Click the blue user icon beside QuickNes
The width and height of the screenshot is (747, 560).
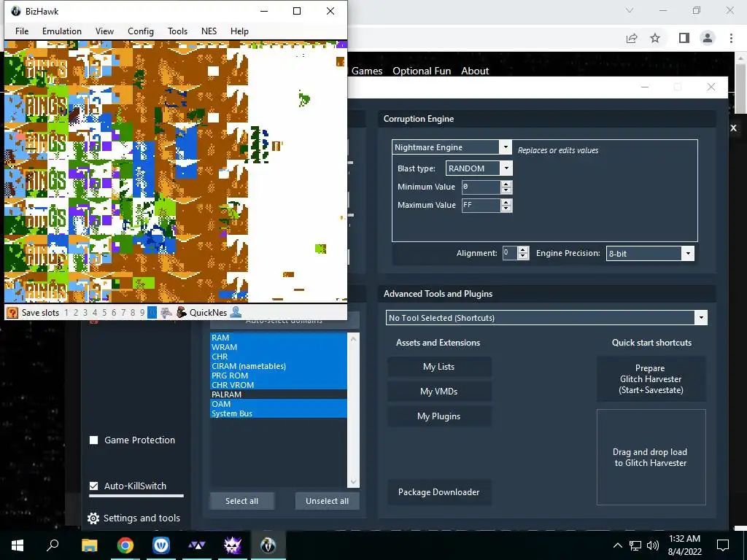click(x=236, y=312)
